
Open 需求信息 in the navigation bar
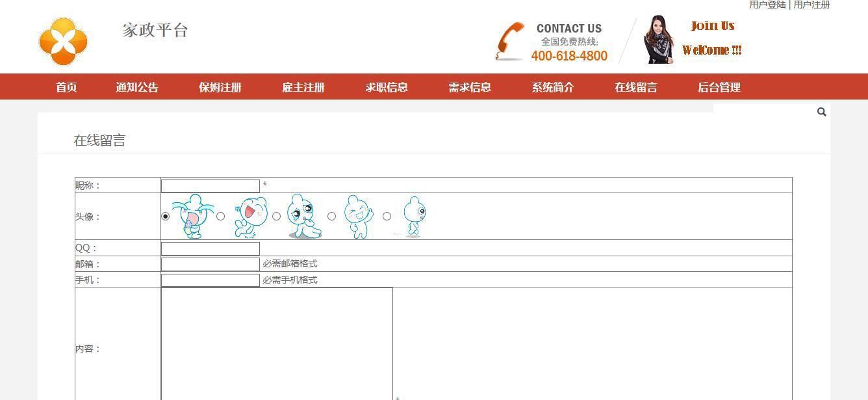click(x=470, y=87)
